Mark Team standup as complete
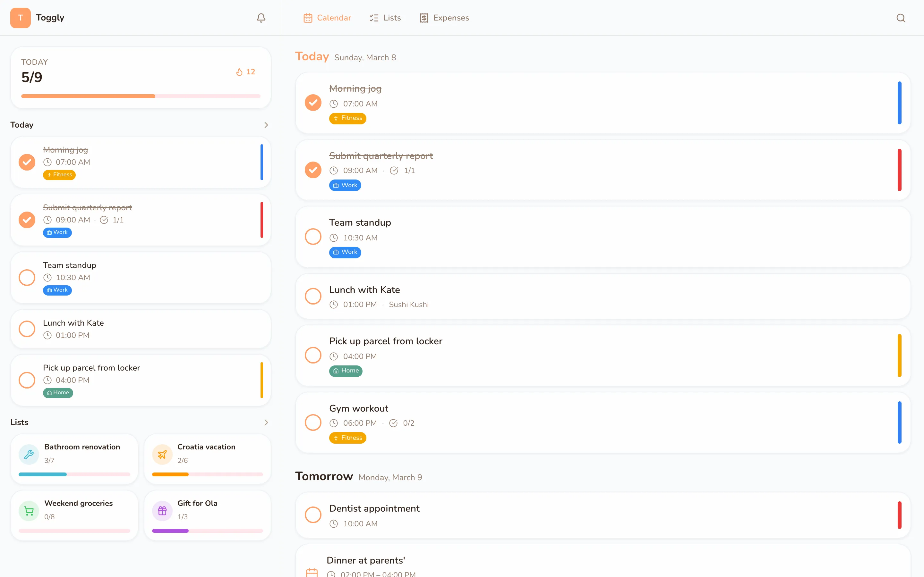 313,236
